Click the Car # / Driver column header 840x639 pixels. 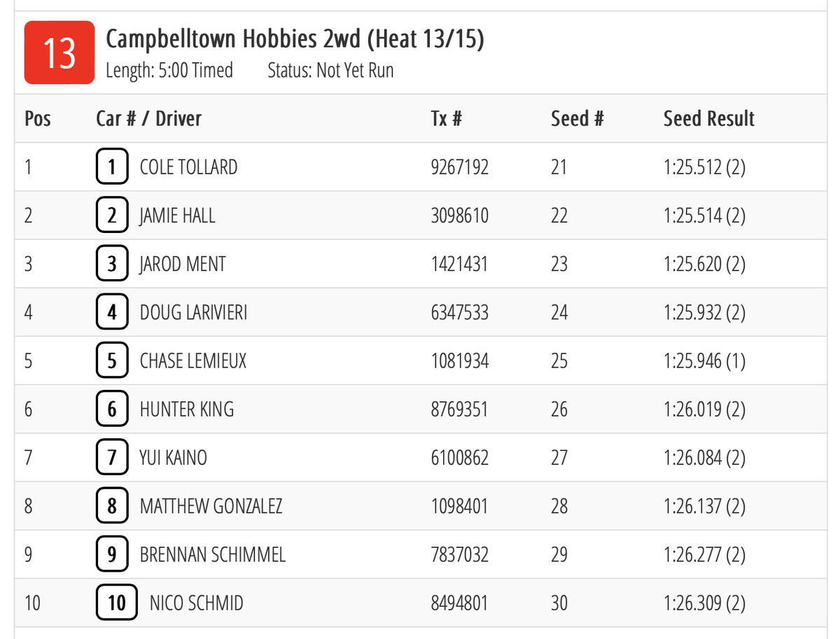pyautogui.click(x=148, y=119)
